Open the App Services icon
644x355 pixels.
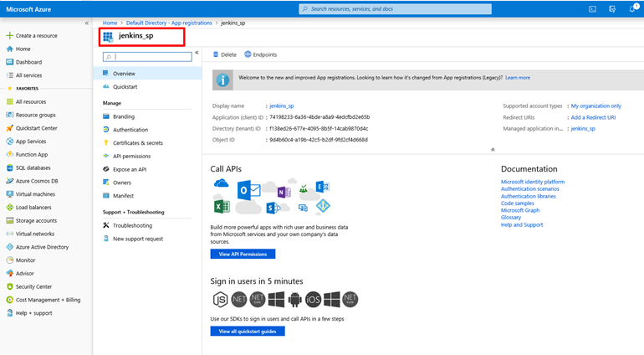(x=10, y=141)
